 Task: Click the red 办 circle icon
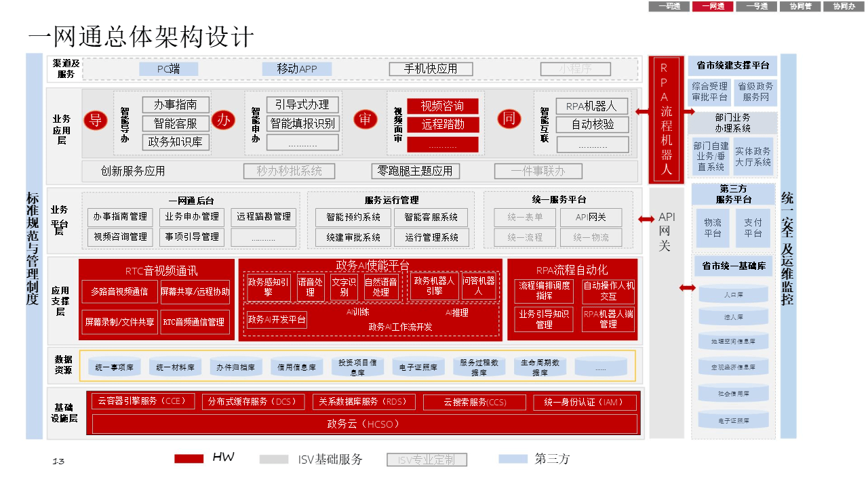pyautogui.click(x=222, y=120)
